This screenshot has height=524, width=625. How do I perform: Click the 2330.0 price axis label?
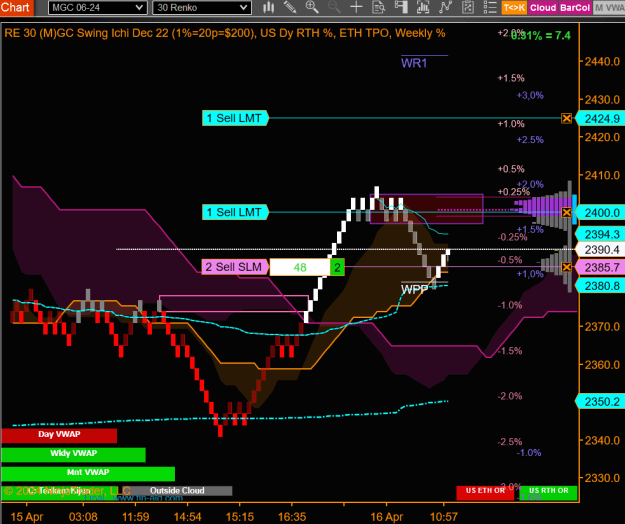point(602,478)
